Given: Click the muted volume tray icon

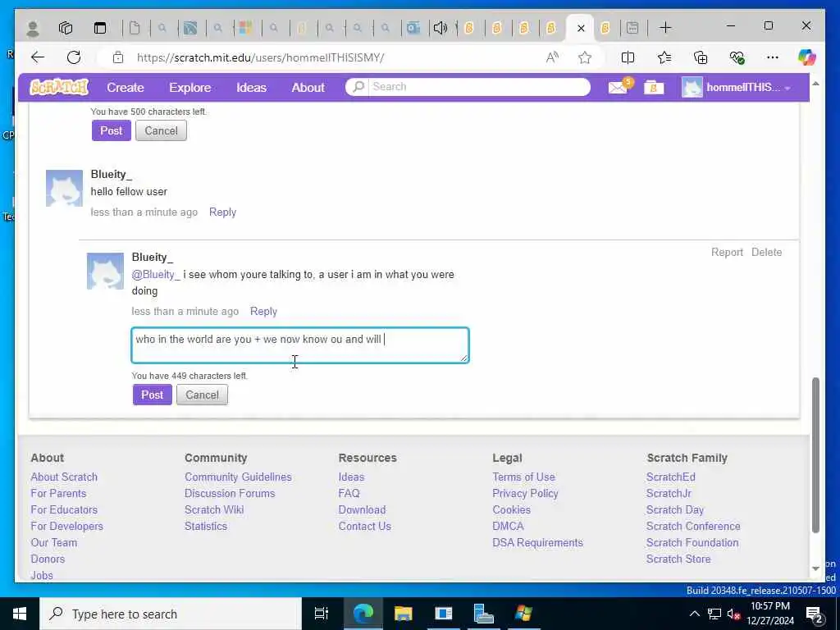Looking at the screenshot, I should coord(733,614).
